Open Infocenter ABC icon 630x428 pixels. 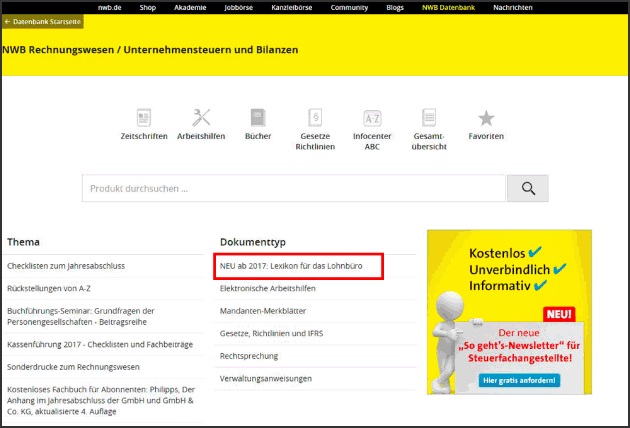tap(372, 118)
